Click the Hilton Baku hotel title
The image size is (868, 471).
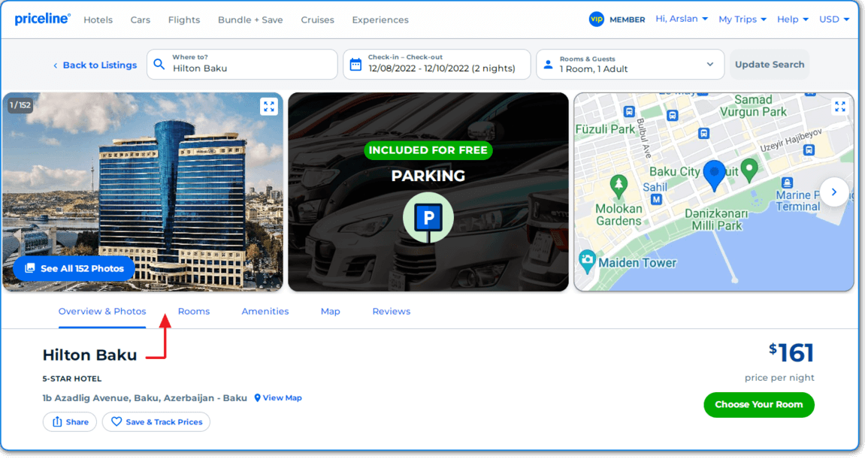point(89,355)
